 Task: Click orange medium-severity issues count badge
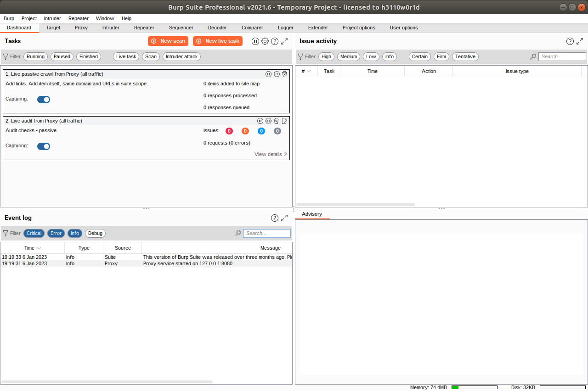pyautogui.click(x=245, y=131)
